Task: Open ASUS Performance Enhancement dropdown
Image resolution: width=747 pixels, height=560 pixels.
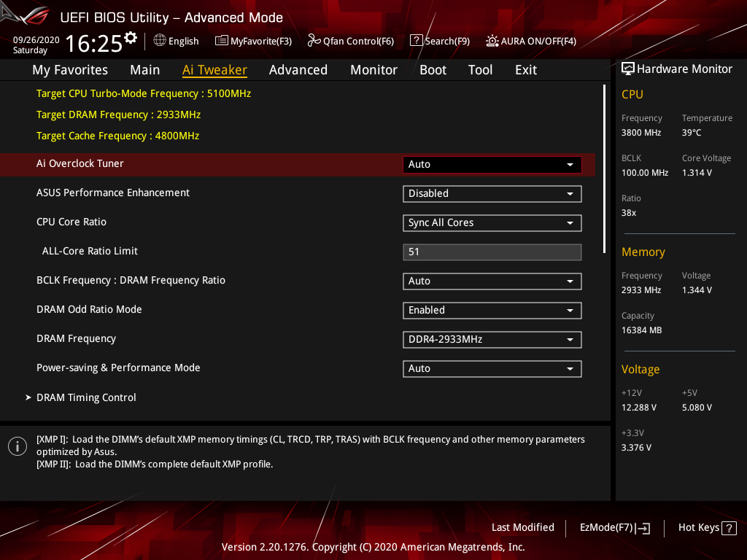Action: pos(492,194)
